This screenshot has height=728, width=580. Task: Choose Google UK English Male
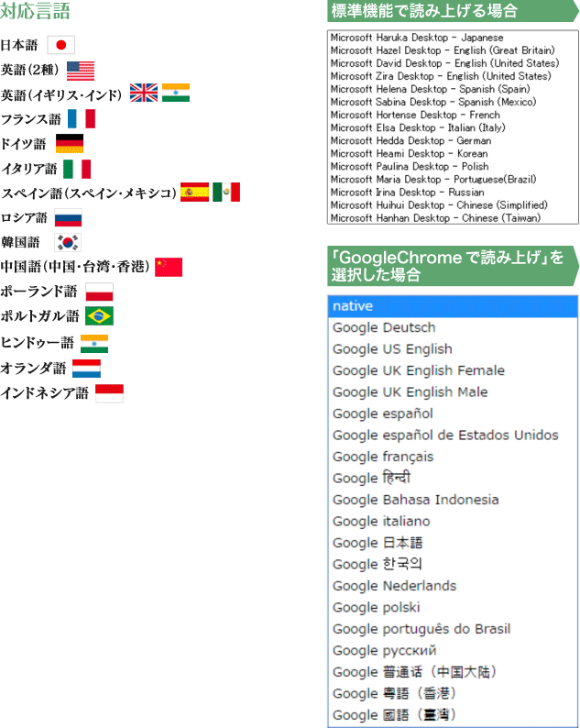tap(453, 392)
